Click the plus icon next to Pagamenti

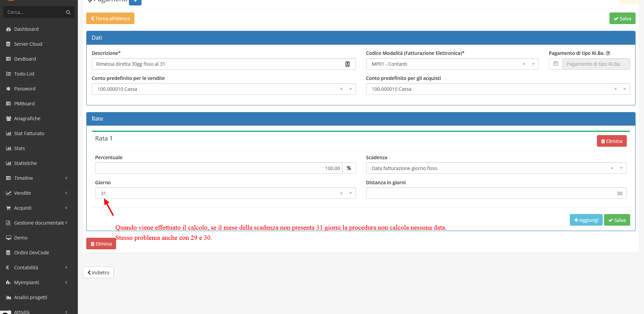(x=135, y=1)
